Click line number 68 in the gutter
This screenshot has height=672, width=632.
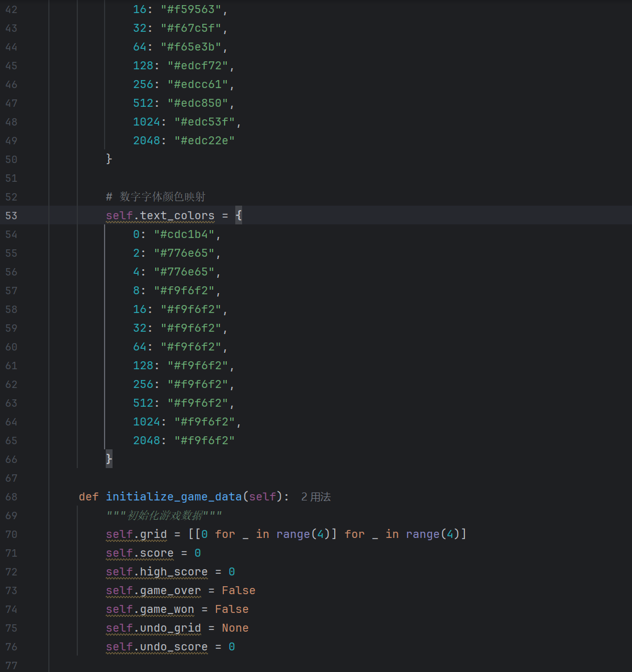coord(11,497)
